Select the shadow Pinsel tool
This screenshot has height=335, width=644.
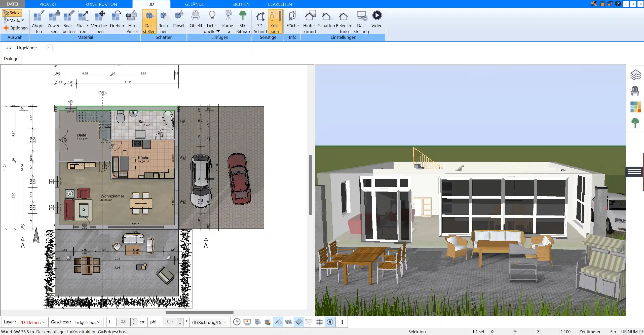click(179, 19)
